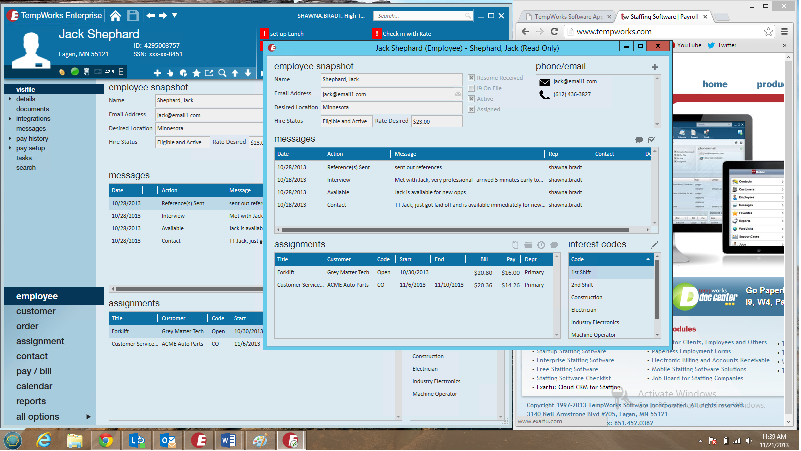Expand the all options submenu arrow
801x451 pixels.
(88, 417)
